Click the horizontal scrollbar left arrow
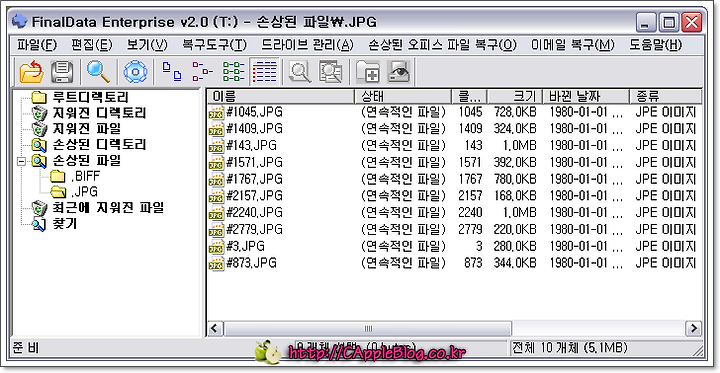Viewport: 720px width, 373px height. 214,328
